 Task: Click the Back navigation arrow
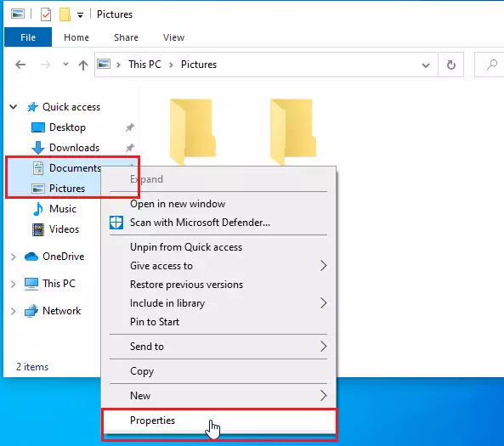(x=20, y=65)
